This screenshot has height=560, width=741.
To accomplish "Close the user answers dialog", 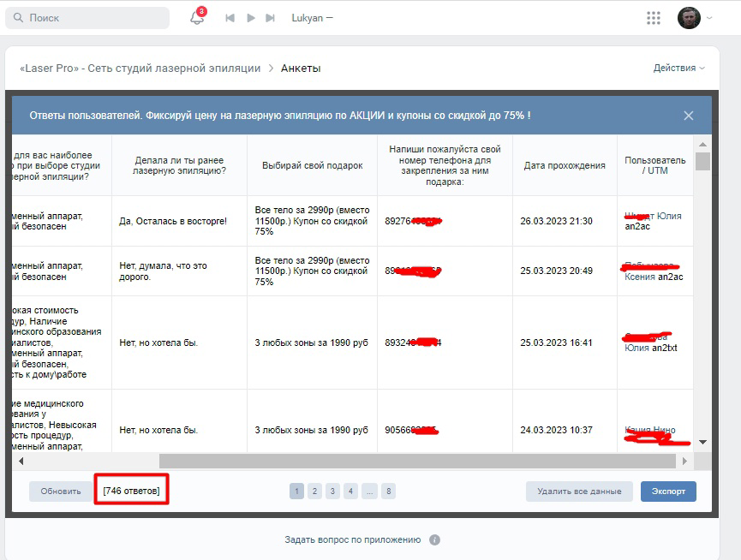I will [x=689, y=116].
